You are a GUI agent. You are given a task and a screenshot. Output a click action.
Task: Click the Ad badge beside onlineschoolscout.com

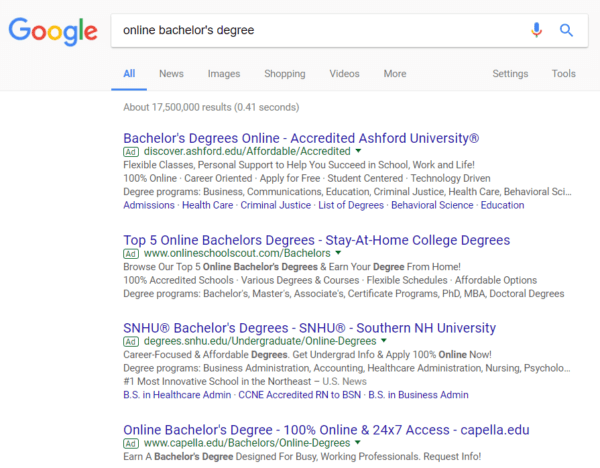point(131,254)
